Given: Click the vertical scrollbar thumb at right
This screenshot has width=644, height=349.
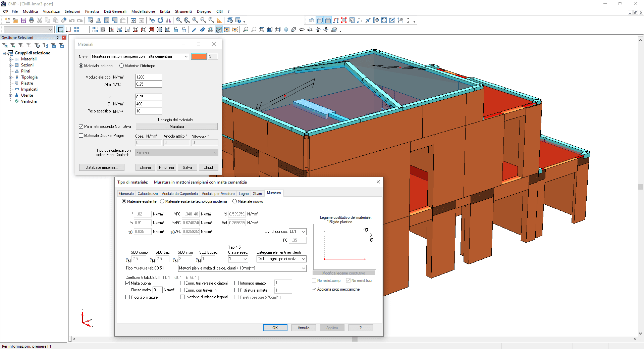Looking at the screenshot, I should point(641,187).
